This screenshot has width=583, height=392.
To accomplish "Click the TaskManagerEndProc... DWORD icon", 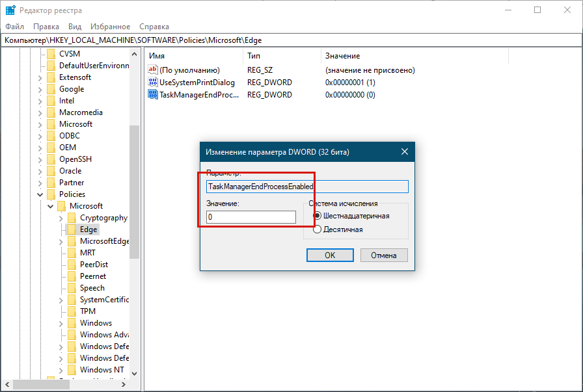I will [x=152, y=94].
